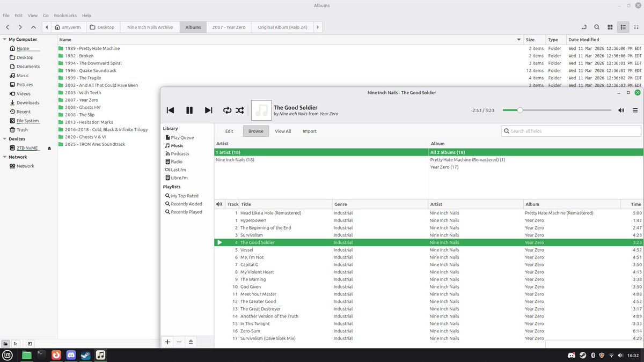Open the Help menu
Image resolution: width=644 pixels, height=362 pixels.
click(x=86, y=16)
